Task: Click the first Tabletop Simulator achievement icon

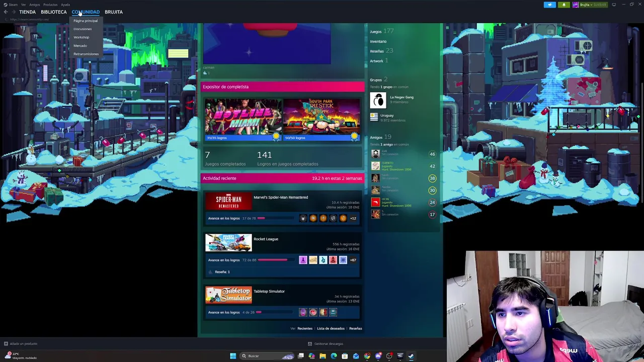Action: tap(303, 312)
